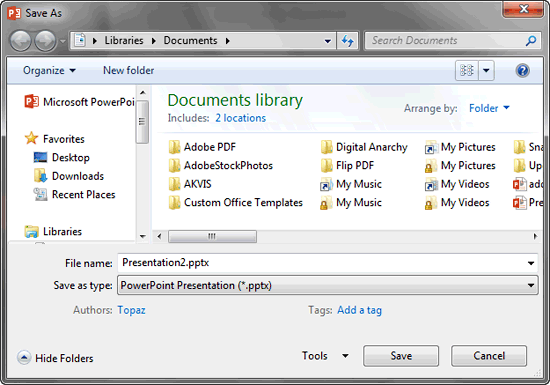This screenshot has height=385, width=550.
Task: Create a New folder
Action: 128,70
